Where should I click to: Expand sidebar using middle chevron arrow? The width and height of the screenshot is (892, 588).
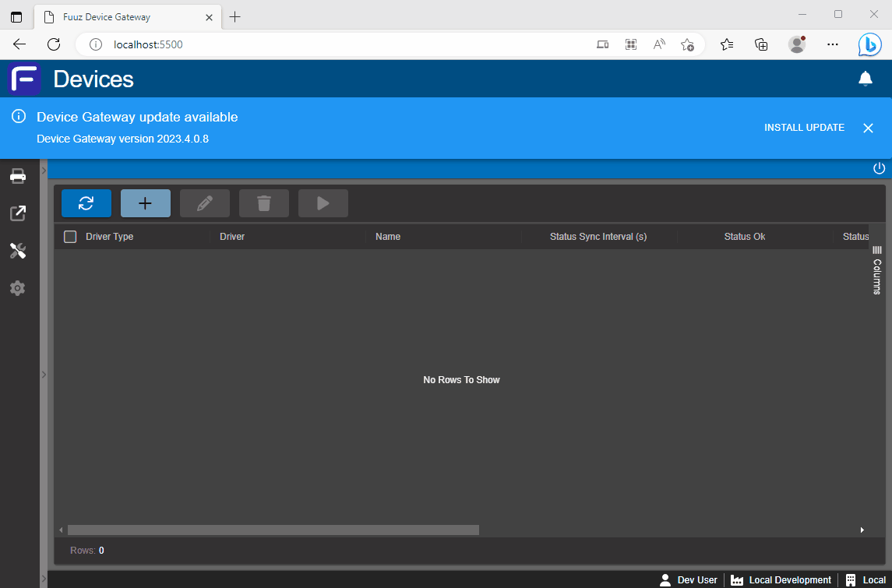click(44, 374)
